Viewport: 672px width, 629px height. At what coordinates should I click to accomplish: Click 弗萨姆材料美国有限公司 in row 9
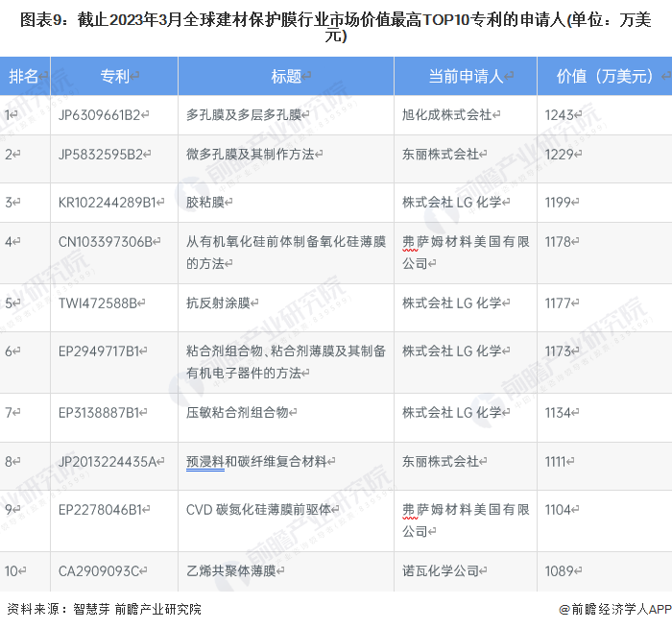click(466, 520)
